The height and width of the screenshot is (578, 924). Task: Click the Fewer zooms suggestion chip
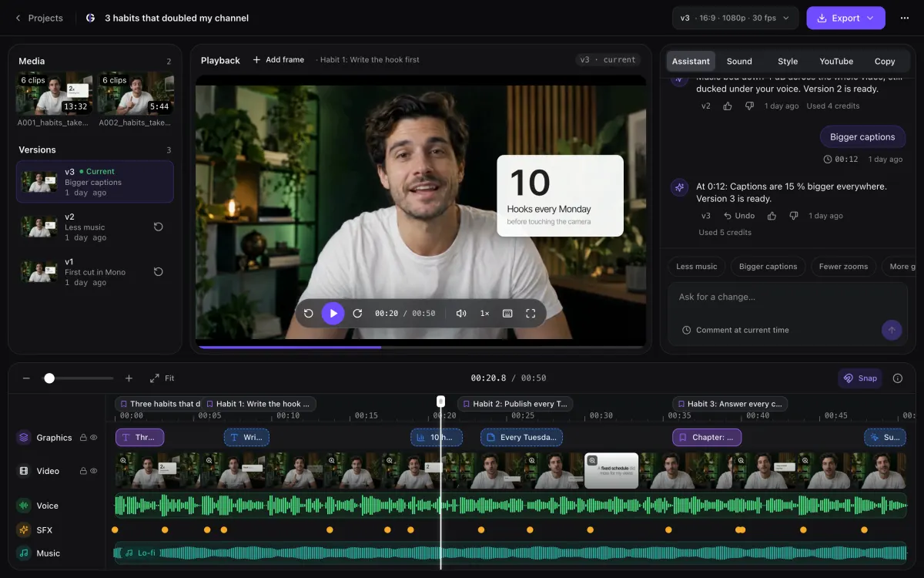(843, 267)
